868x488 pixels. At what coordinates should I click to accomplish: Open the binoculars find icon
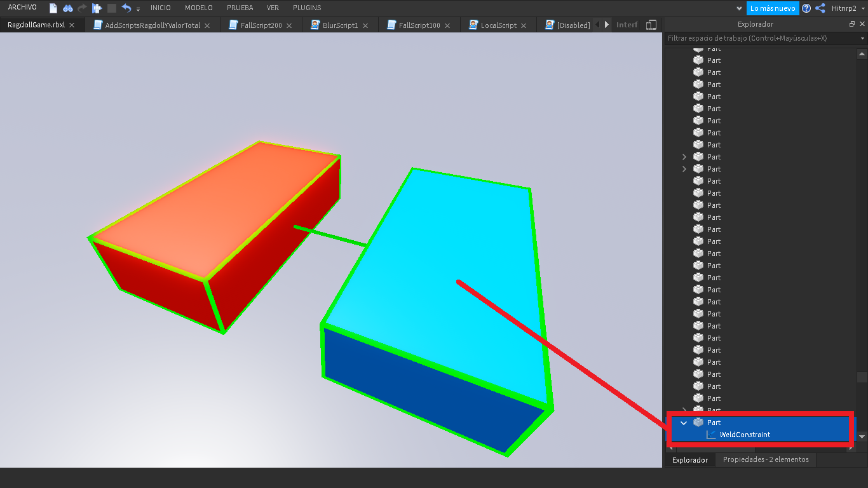(68, 8)
